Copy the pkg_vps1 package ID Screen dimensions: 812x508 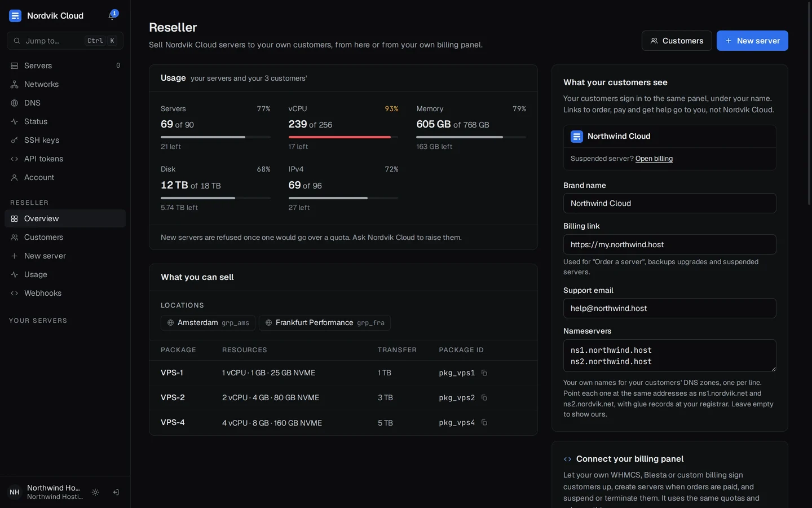coord(484,373)
